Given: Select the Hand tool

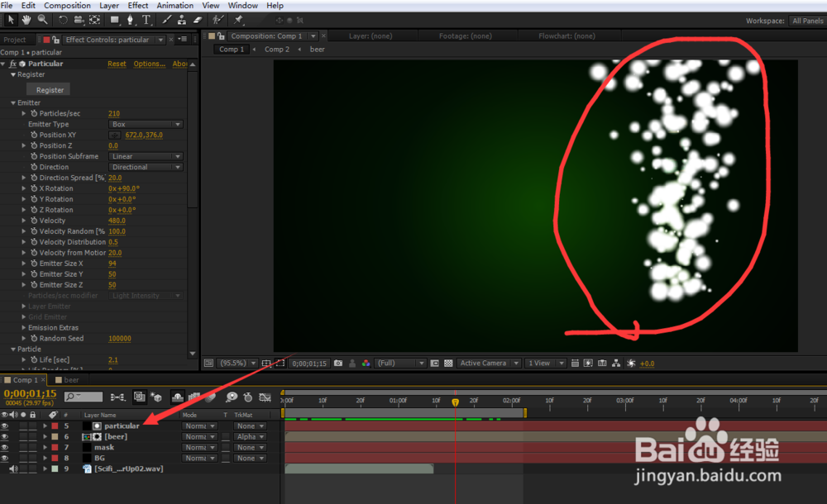Looking at the screenshot, I should [26, 20].
